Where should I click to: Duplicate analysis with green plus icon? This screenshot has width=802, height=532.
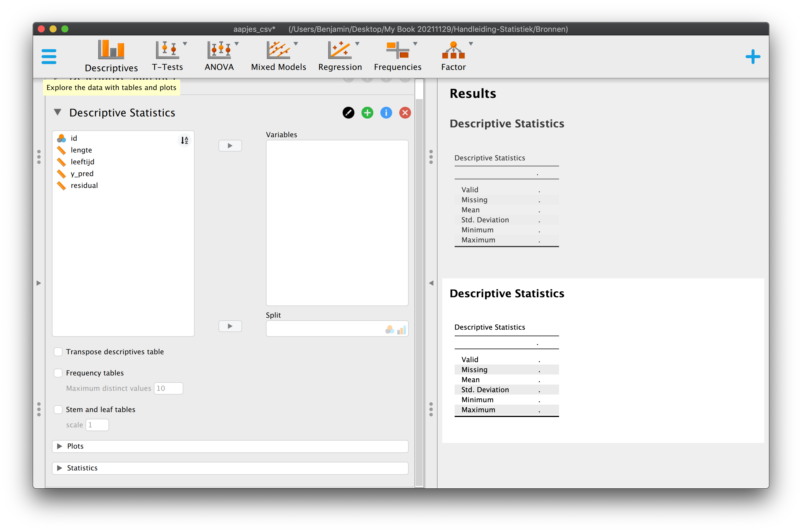[367, 113]
